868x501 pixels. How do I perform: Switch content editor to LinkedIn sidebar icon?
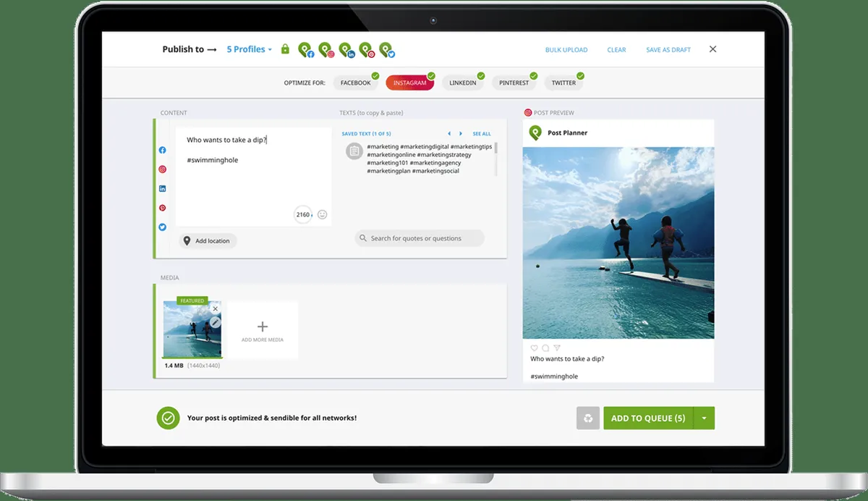(x=163, y=188)
